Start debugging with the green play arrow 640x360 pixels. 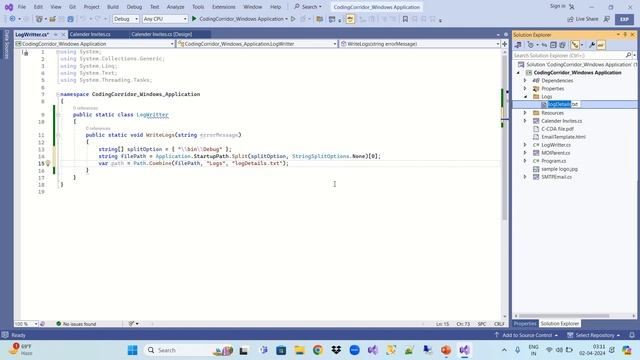(194, 19)
